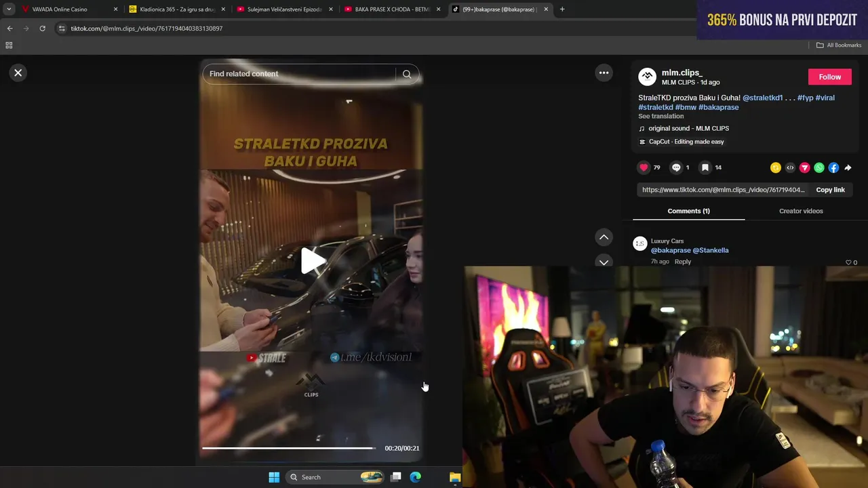868x488 pixels.
Task: Open more share options arrow
Action: point(848,167)
